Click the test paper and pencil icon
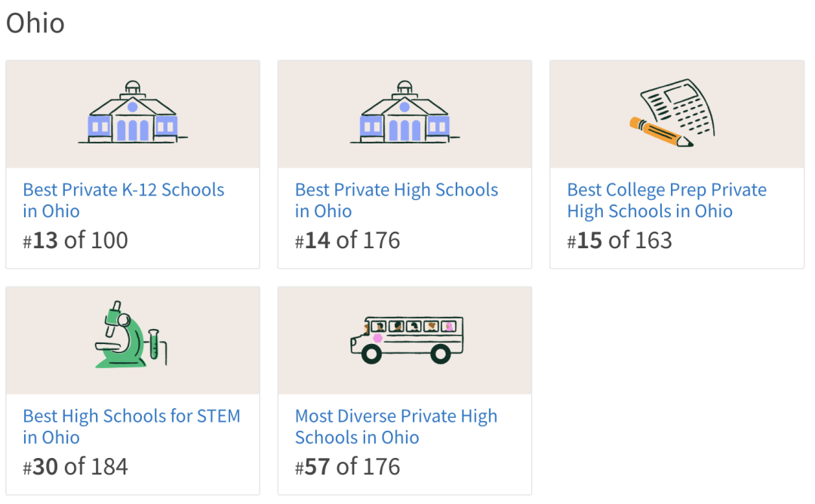The height and width of the screenshot is (504, 815). [x=672, y=112]
